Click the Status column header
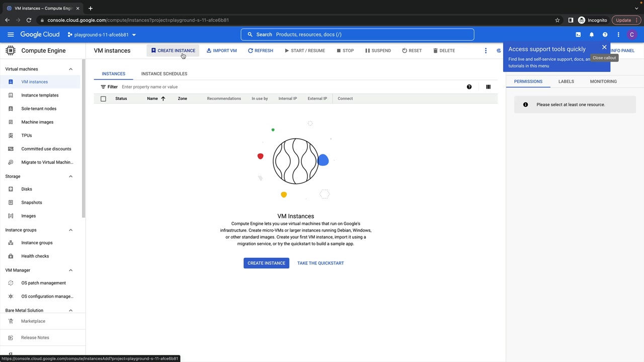This screenshot has height=362, width=644. 121,99
